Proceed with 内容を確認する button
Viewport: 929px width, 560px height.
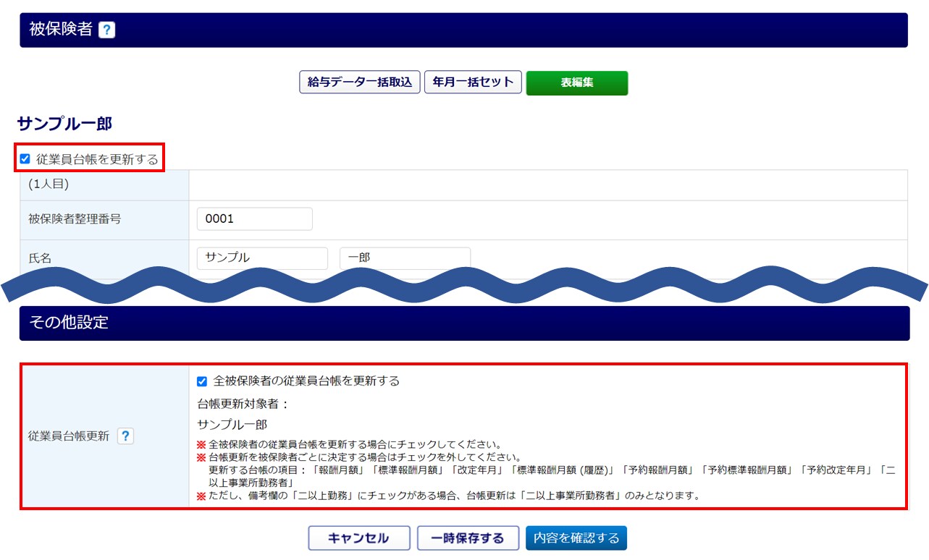pyautogui.click(x=576, y=538)
